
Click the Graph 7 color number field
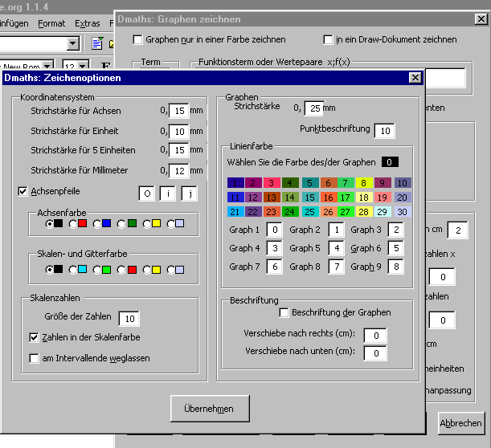(275, 267)
